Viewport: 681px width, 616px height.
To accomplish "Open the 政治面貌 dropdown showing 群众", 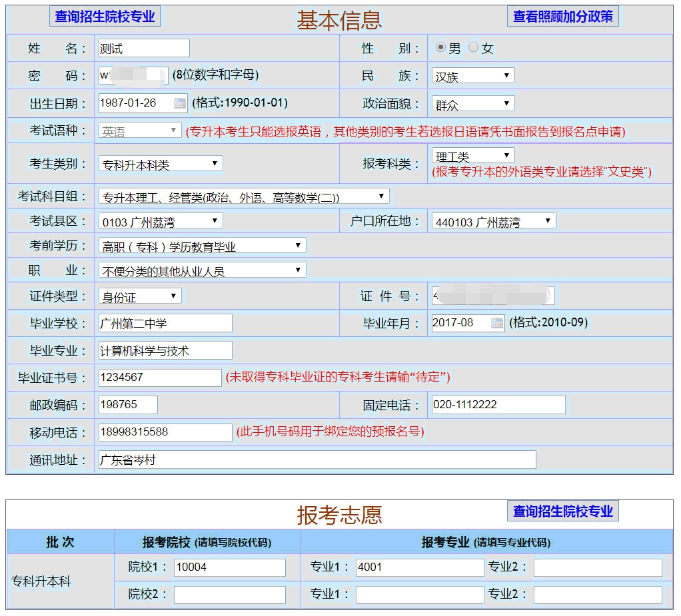I will (473, 104).
